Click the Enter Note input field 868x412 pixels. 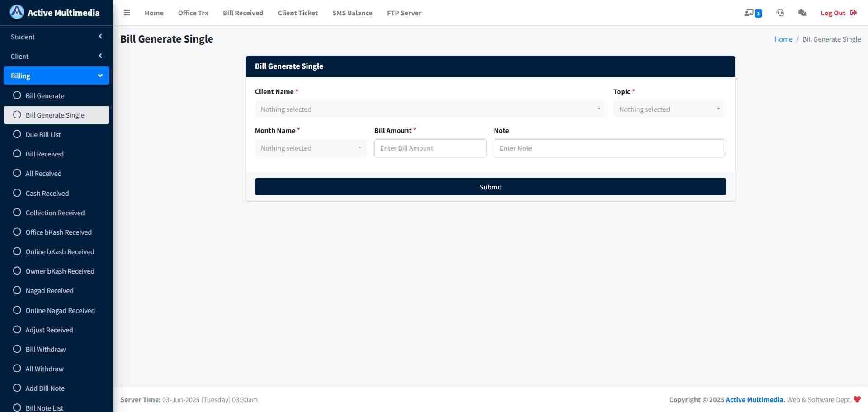[x=610, y=148]
